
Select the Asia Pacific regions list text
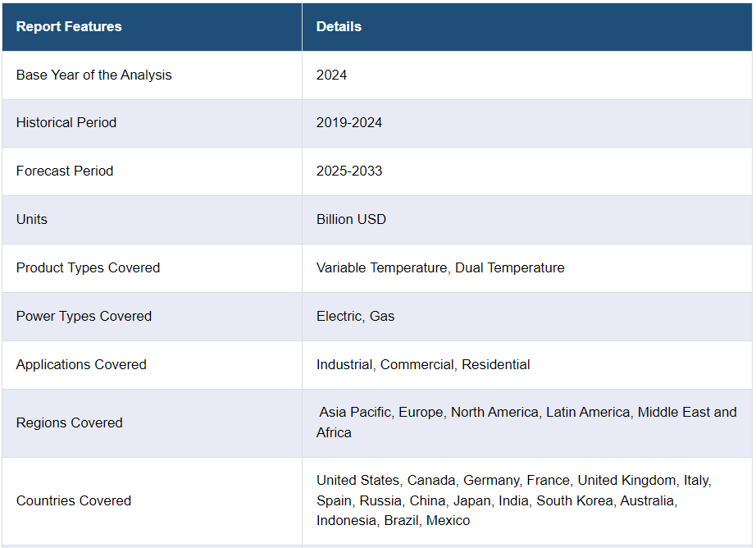[526, 422]
